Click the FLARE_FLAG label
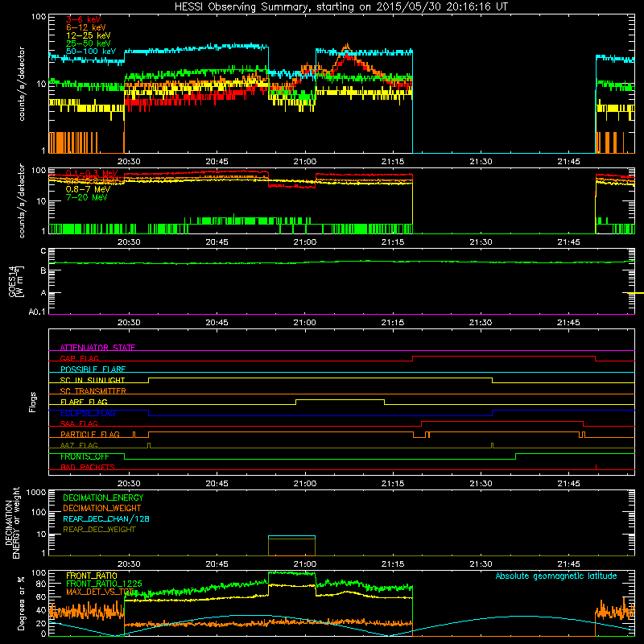The height and width of the screenshot is (644, 644). (x=84, y=402)
